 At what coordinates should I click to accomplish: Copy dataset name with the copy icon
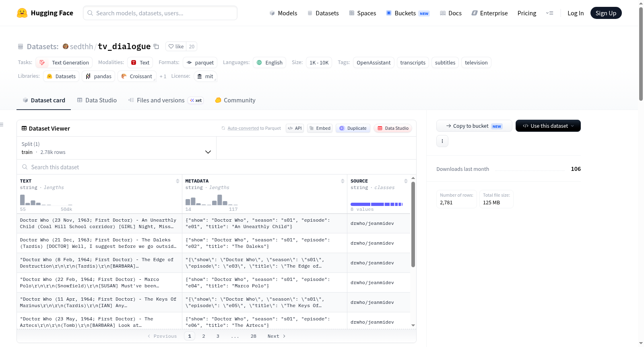click(156, 46)
